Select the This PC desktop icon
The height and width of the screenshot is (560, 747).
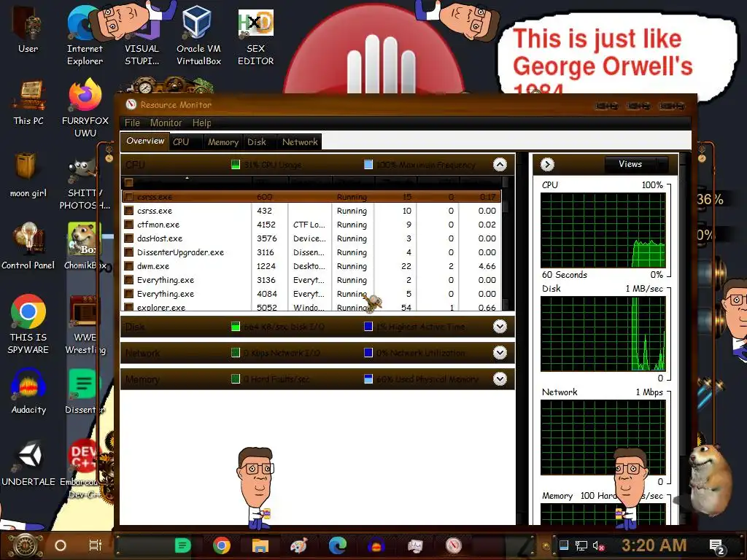coord(28,103)
